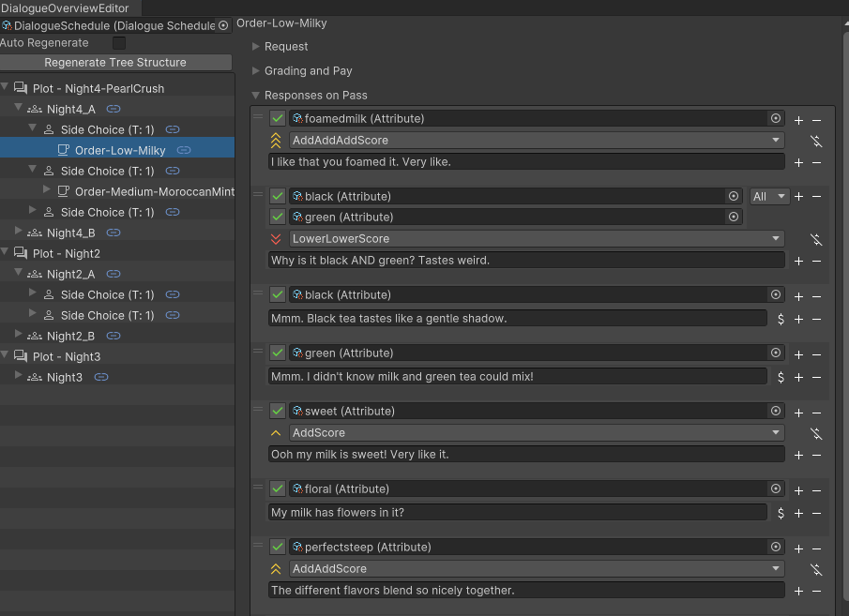
Task: Remove score effect from AddScore row
Action: click(816, 433)
